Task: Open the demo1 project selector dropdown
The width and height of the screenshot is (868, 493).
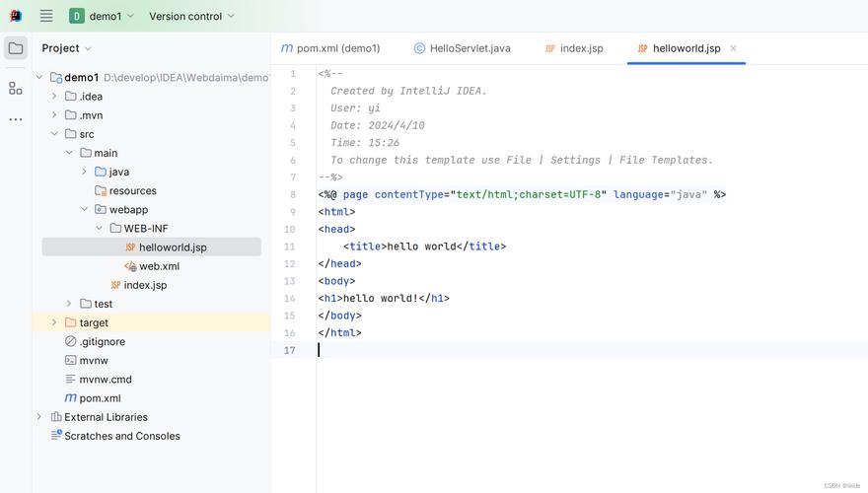Action: (102, 16)
